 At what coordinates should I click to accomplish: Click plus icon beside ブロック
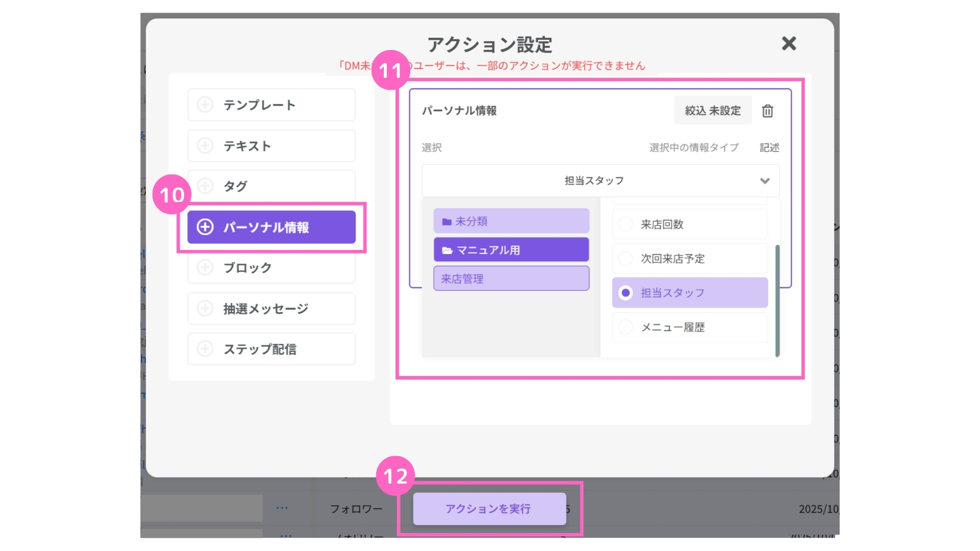(x=205, y=267)
